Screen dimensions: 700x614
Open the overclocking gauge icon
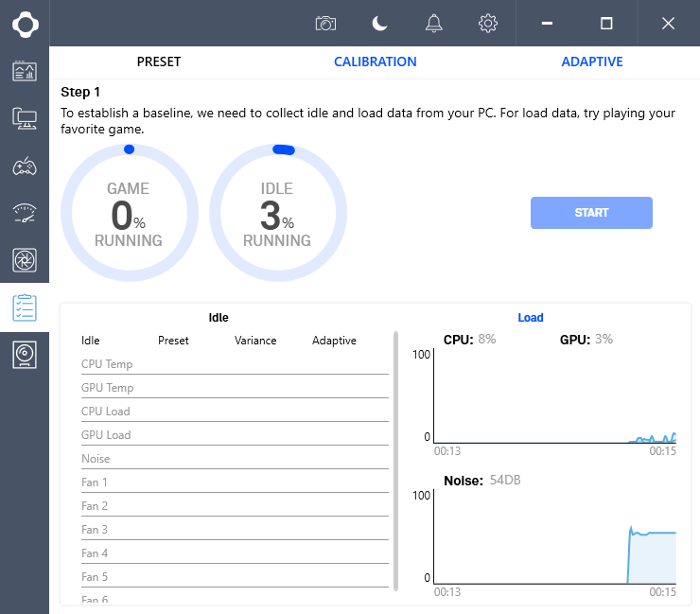click(x=25, y=213)
